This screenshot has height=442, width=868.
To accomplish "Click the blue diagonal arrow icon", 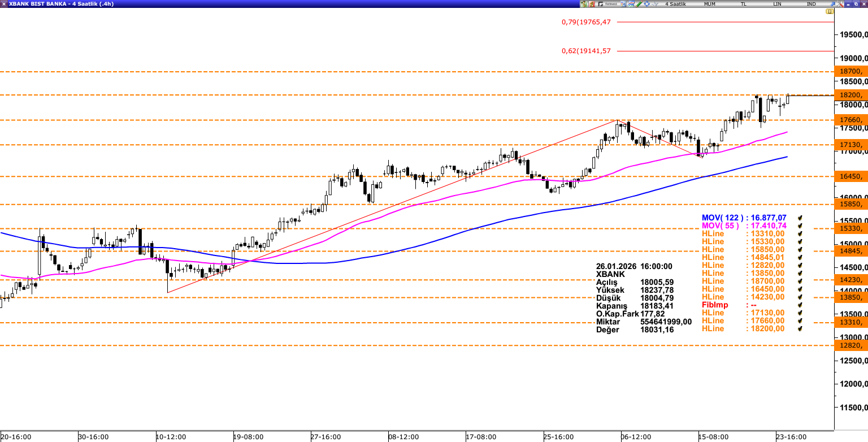I will coord(832,4).
